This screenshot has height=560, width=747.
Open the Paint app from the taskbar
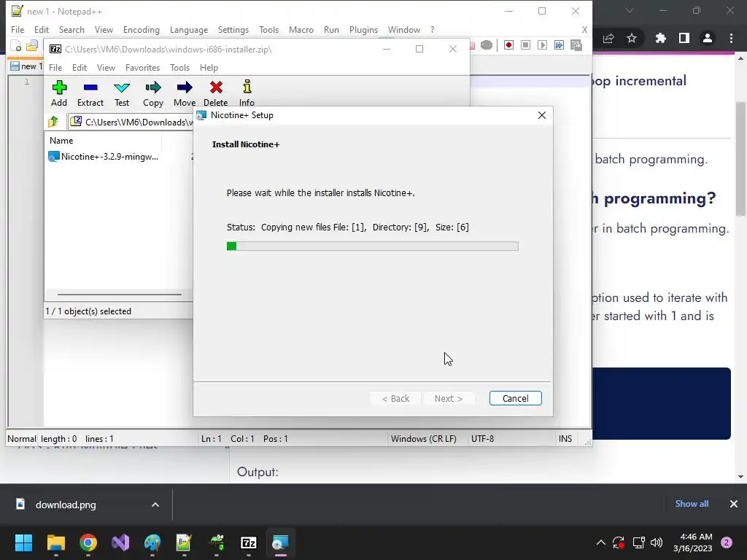tap(152, 542)
